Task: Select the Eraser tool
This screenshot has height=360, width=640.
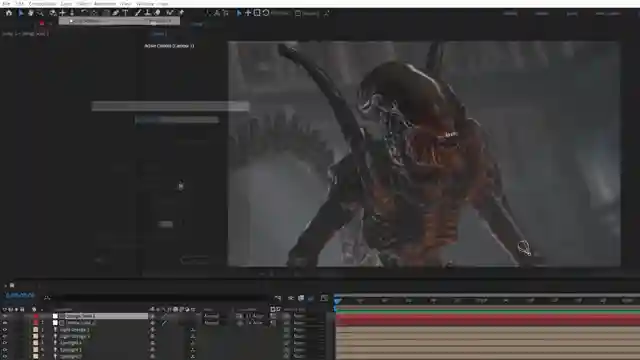Action: click(x=158, y=13)
